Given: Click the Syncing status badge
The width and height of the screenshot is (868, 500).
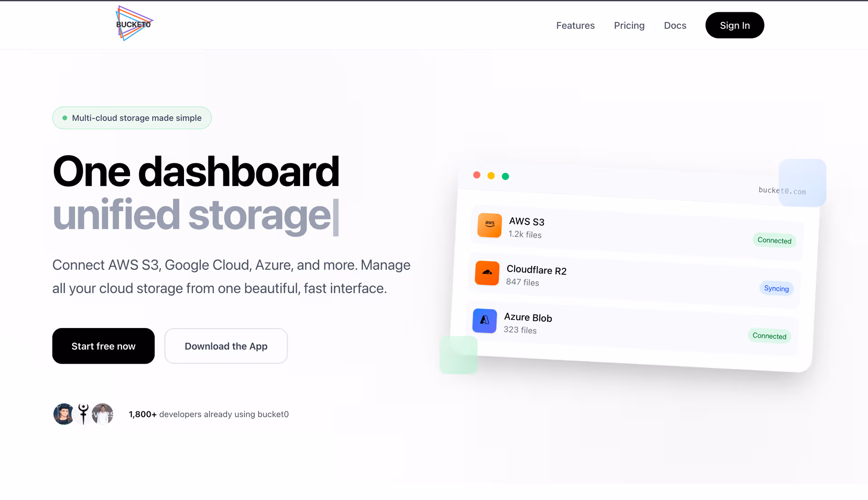Looking at the screenshot, I should (776, 288).
